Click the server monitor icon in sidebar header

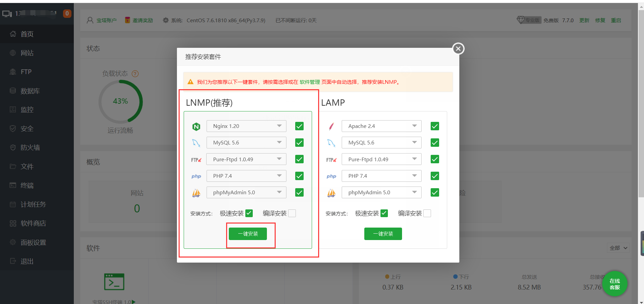(x=7, y=14)
